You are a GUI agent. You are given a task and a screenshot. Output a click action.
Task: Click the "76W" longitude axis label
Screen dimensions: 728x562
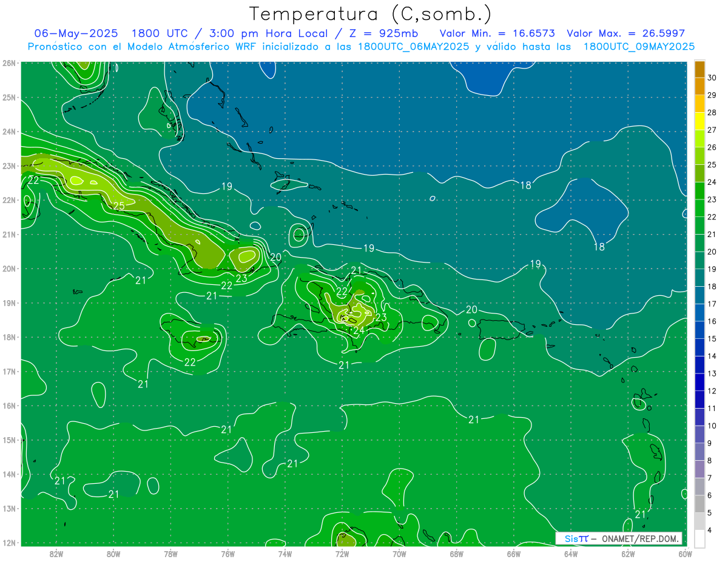coord(228,553)
